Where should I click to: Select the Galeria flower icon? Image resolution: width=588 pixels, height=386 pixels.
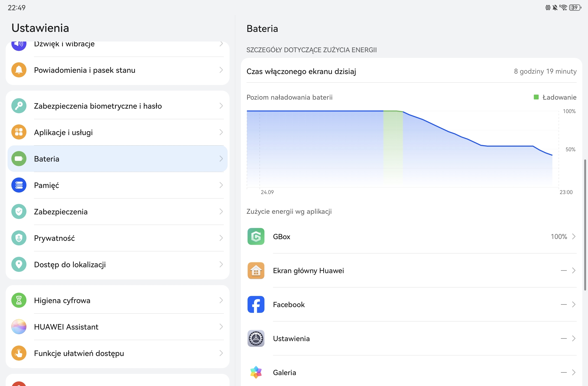(x=256, y=372)
